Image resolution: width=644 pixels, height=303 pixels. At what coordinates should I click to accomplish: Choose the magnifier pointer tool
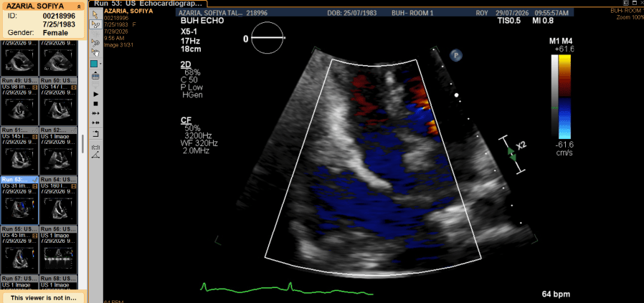click(x=95, y=42)
